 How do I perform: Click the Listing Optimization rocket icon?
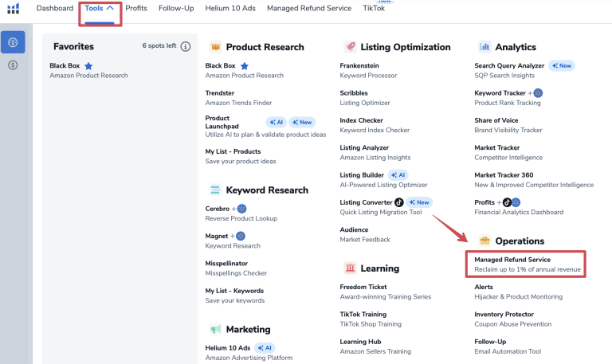click(x=350, y=47)
